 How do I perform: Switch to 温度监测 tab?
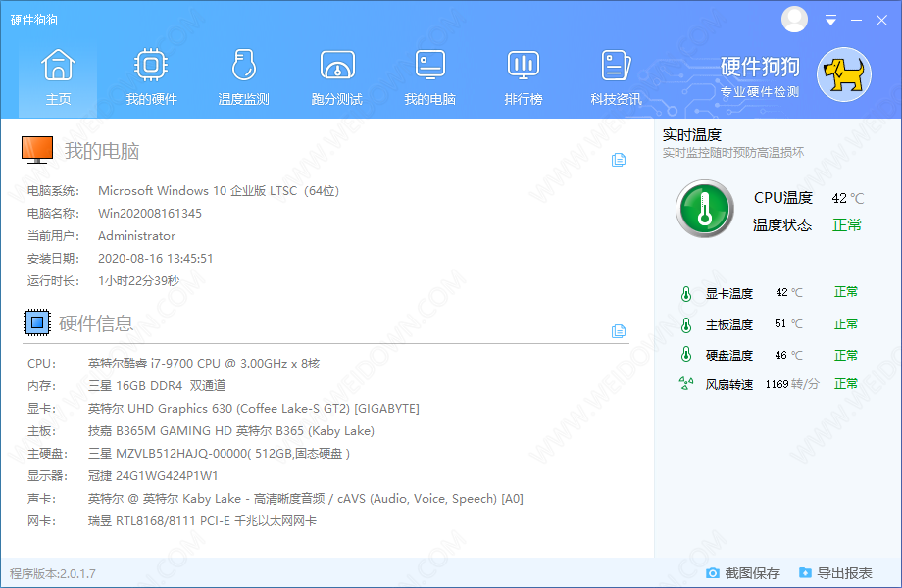pyautogui.click(x=244, y=78)
